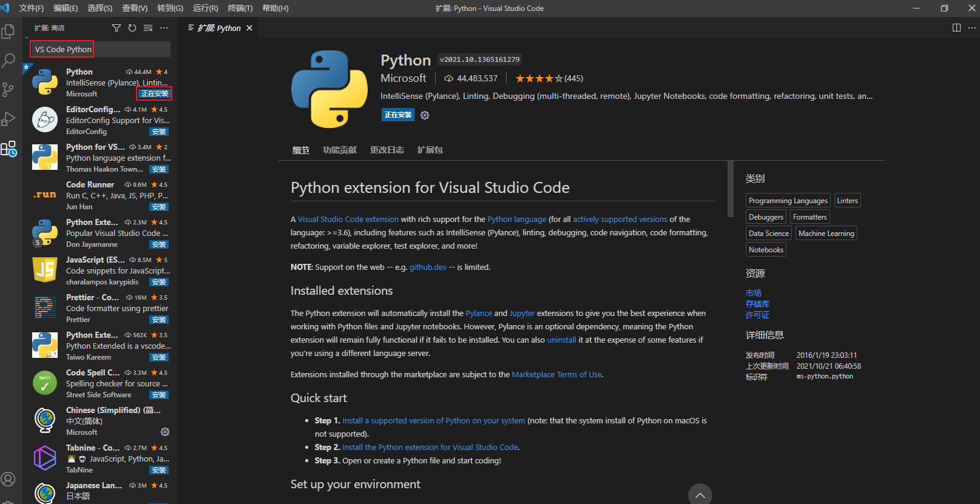Switch to the 更改日志 tab

point(387,150)
